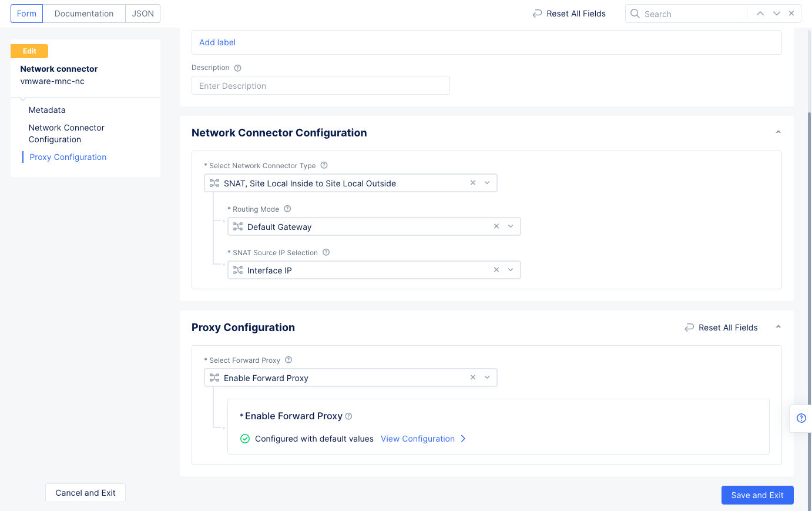This screenshot has height=511, width=812.
Task: Click the search navigate-down chevron
Action: coord(775,13)
